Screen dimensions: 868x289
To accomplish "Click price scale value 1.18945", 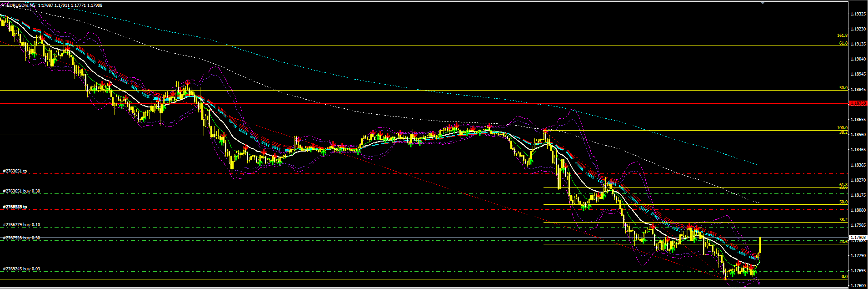I will [858, 74].
